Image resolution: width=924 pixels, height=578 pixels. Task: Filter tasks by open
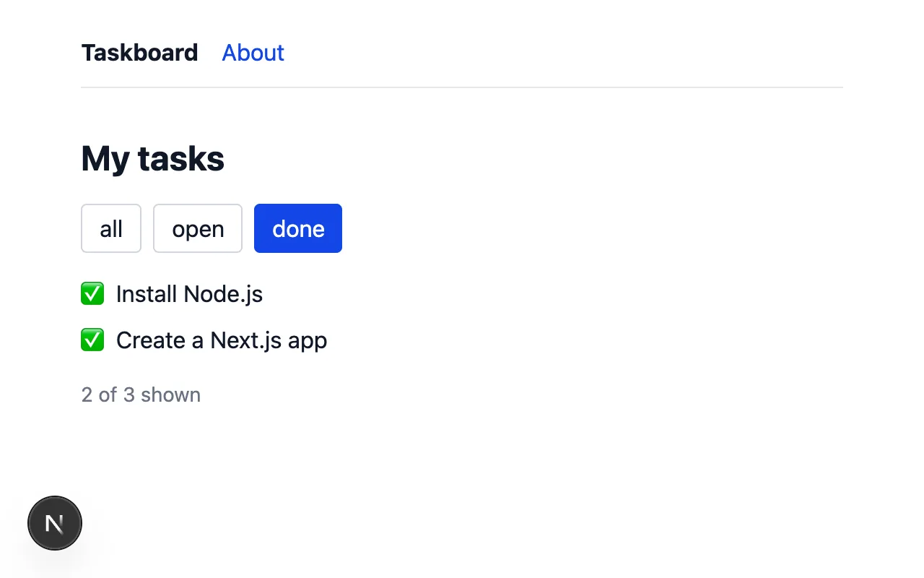[198, 228]
